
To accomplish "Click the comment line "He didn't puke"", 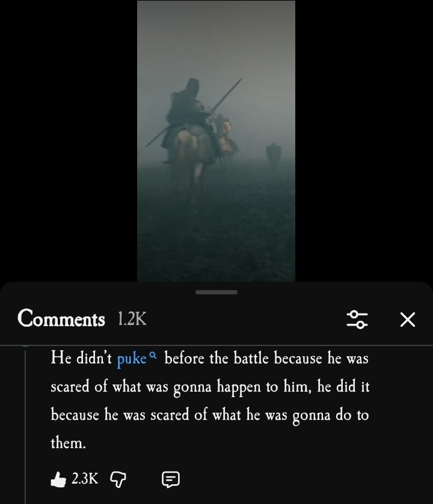I will (x=99, y=358).
